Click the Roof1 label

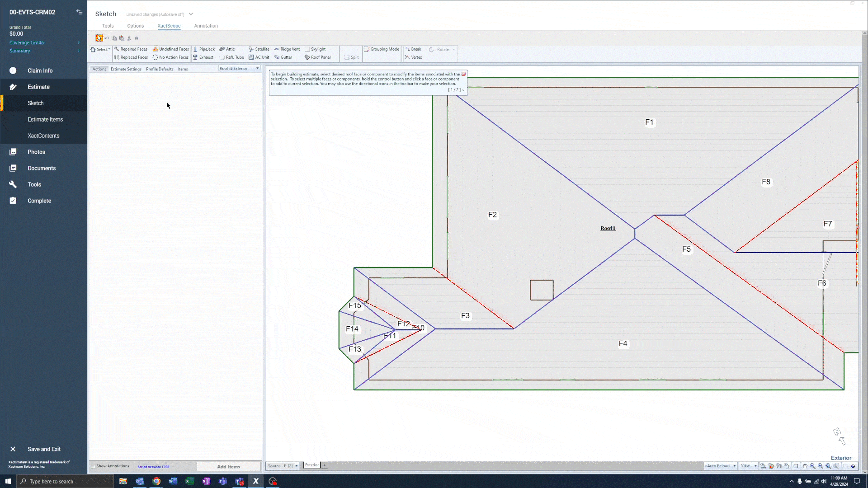[608, 228]
